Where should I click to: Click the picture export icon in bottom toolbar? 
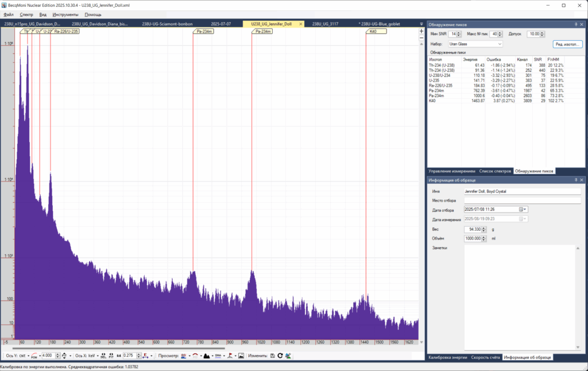[242, 356]
